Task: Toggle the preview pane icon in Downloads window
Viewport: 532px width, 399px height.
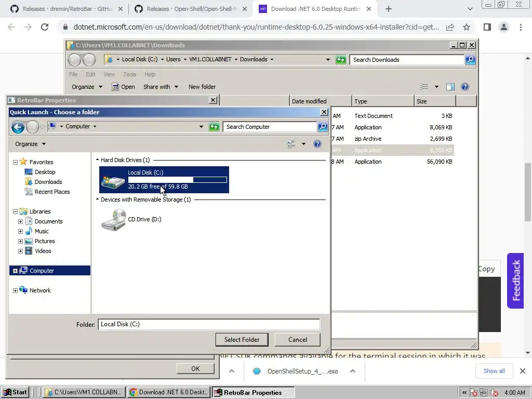Action: [x=450, y=87]
